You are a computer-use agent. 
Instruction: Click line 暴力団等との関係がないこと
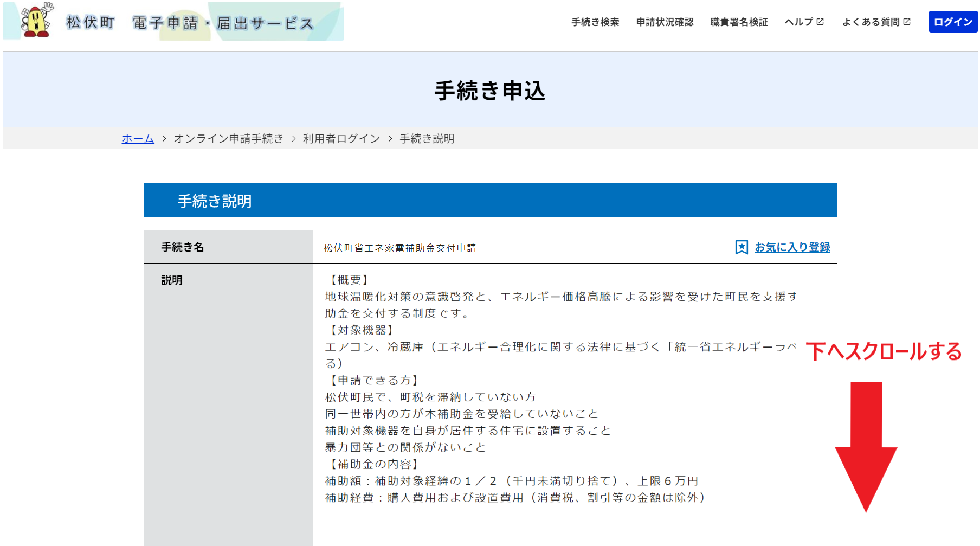[x=405, y=447]
